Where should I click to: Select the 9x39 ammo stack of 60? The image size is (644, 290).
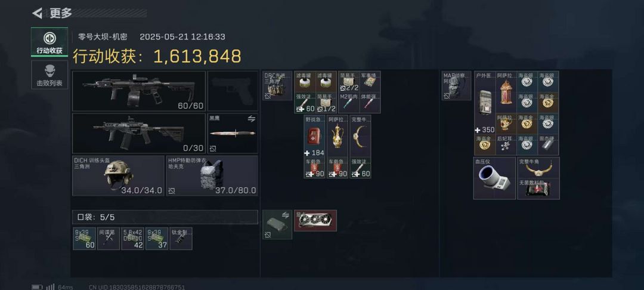point(85,239)
